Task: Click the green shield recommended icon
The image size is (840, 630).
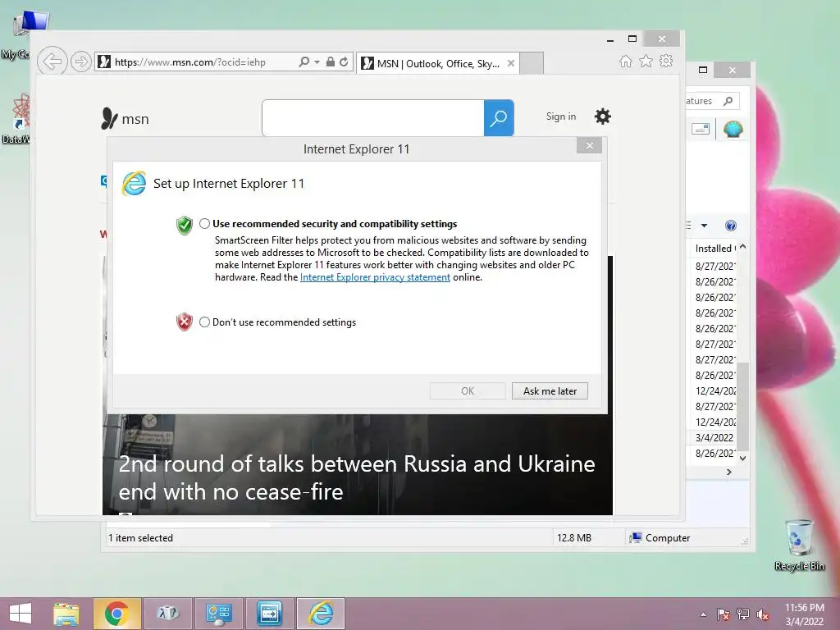Action: click(185, 225)
